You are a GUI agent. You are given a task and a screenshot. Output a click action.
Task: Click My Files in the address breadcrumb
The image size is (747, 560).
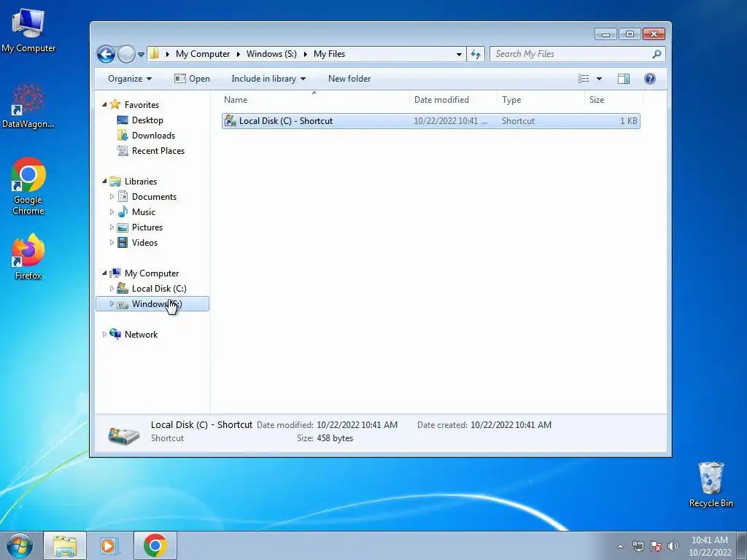(x=329, y=54)
